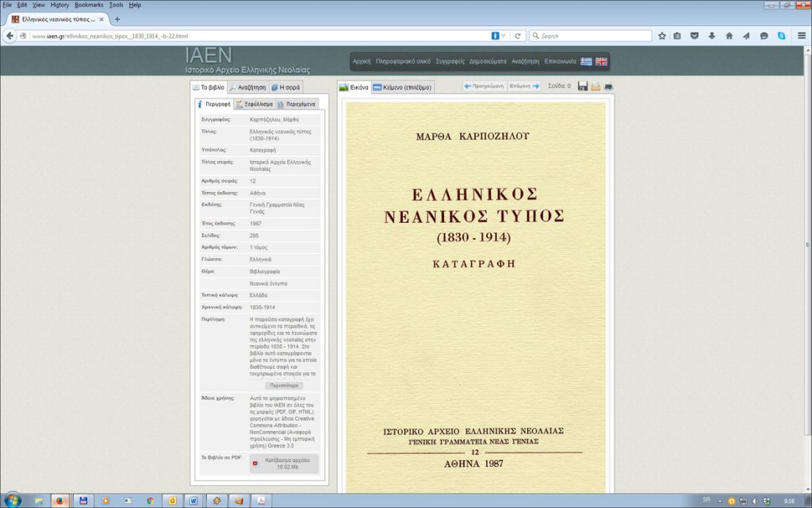Click the save page (floppy disk) icon
Screen dimensions: 812x508
(x=583, y=87)
